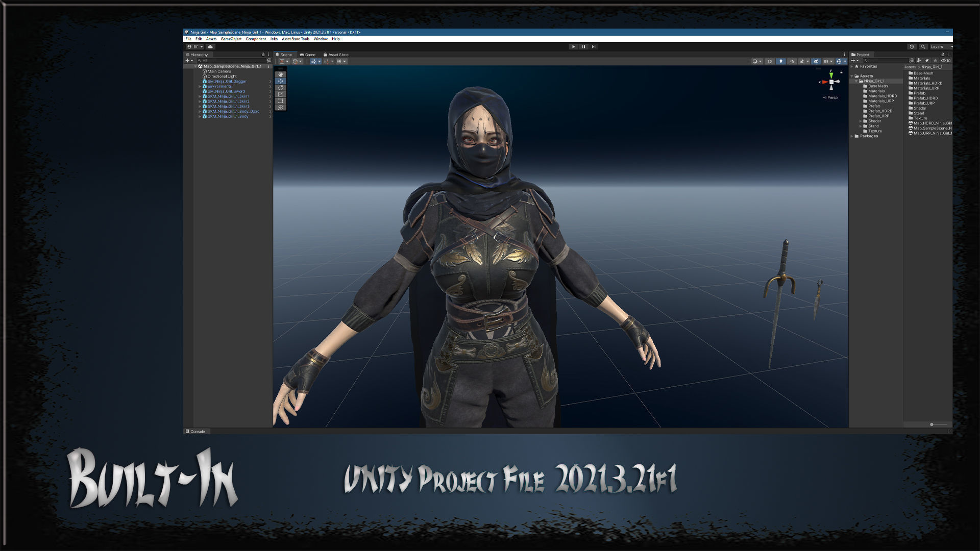Viewport: 980px width, 551px height.
Task: Click Project 'search by label' icon
Action: pyautogui.click(x=927, y=61)
